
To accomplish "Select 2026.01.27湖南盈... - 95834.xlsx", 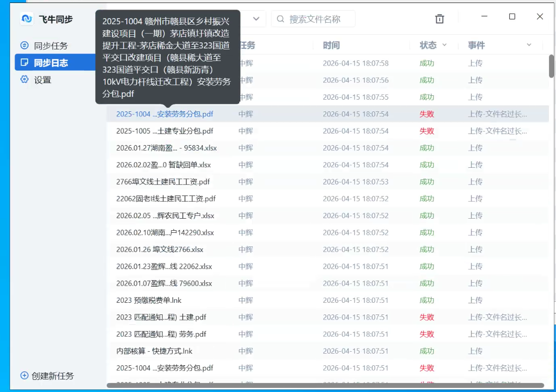I will (x=328, y=148).
